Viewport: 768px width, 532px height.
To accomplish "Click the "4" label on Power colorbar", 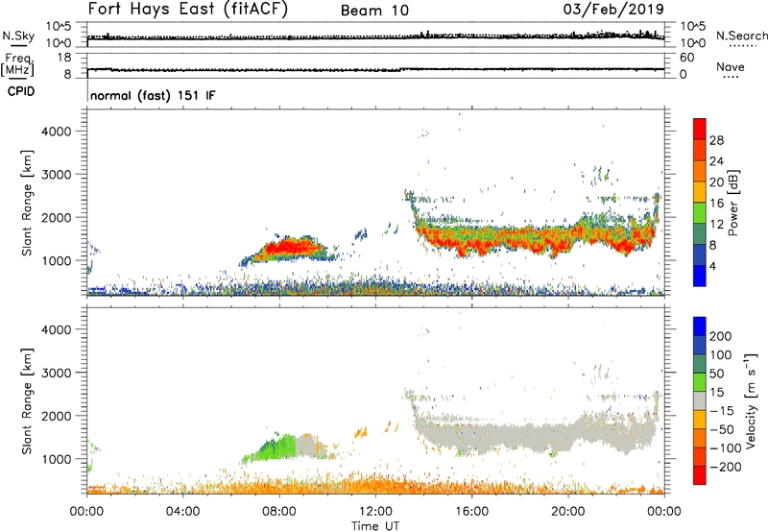I will coord(712,266).
